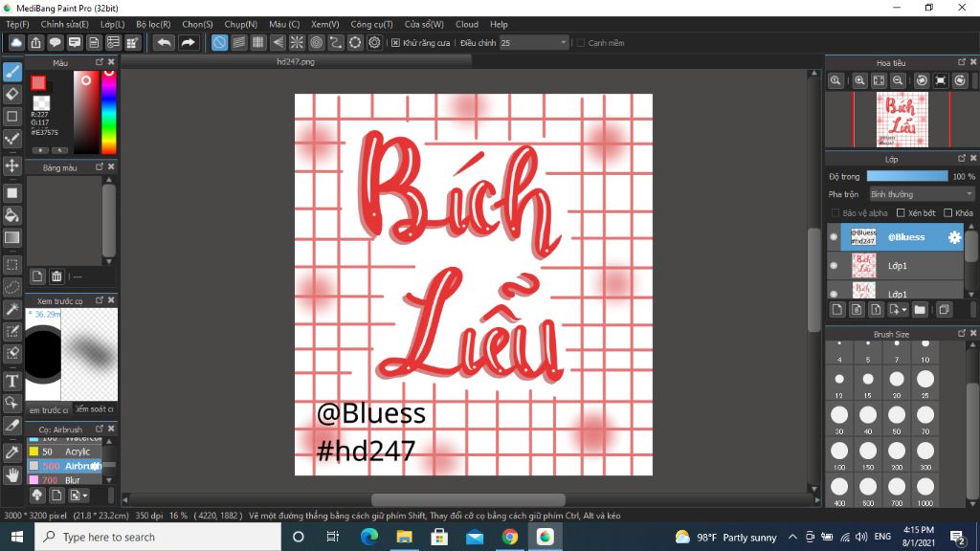Open Google Chrome from the taskbar
This screenshot has height=551, width=980.
pos(510,537)
